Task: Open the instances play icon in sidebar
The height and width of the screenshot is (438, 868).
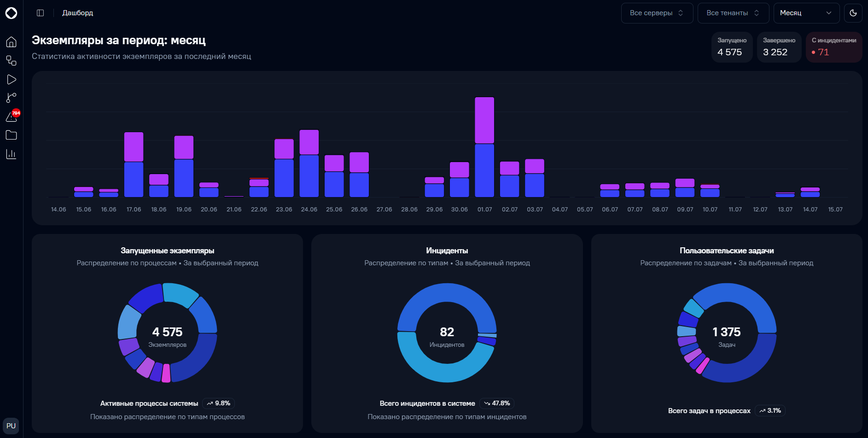Action: (x=12, y=80)
